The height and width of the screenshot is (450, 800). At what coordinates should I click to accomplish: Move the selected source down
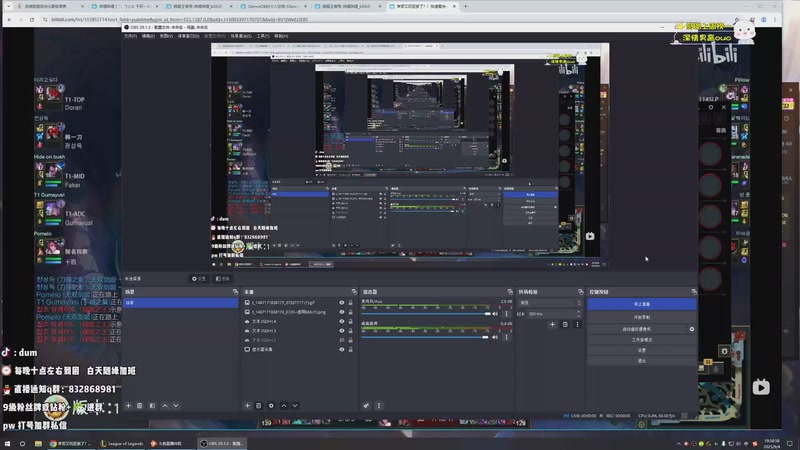295,406
